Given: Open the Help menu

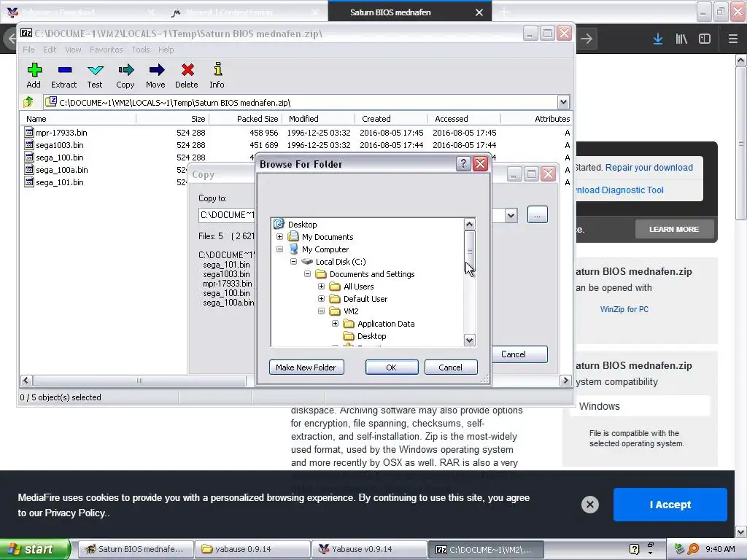Looking at the screenshot, I should click(166, 50).
